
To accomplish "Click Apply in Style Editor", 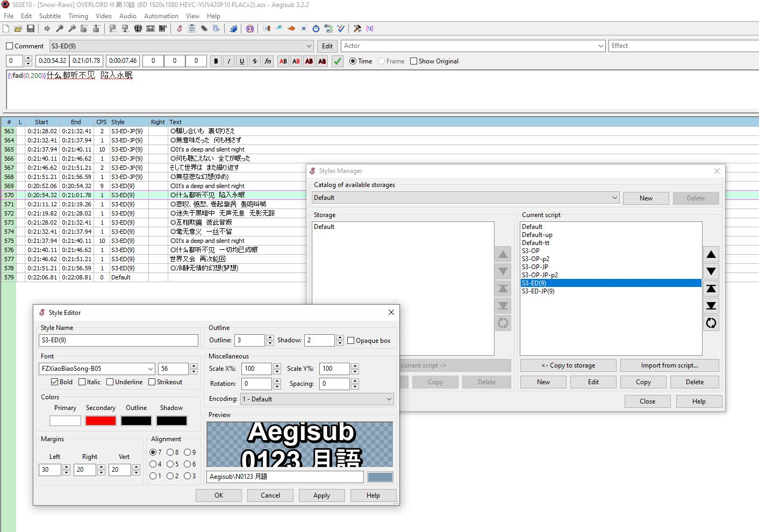I will (322, 495).
